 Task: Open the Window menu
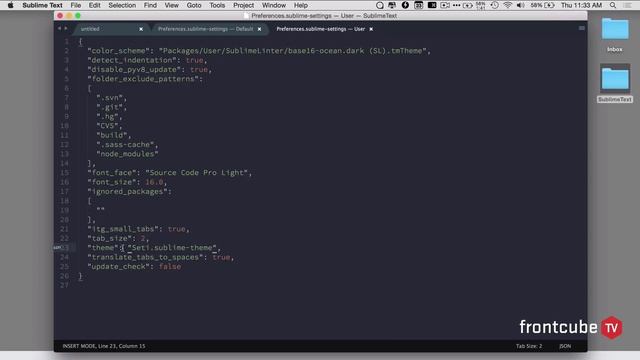pyautogui.click(x=273, y=5)
